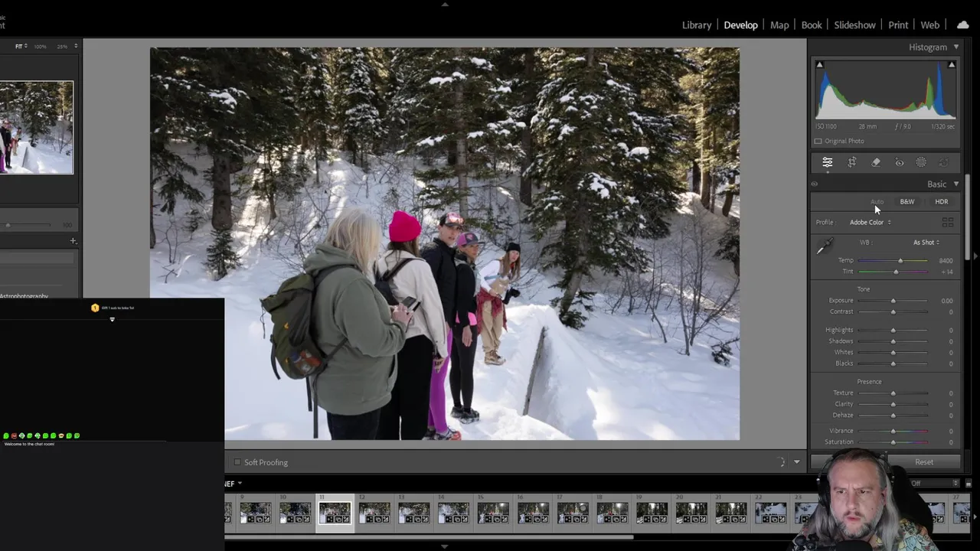This screenshot has height=551, width=980.
Task: Select the Red Eye correction tool
Action: pyautogui.click(x=900, y=162)
